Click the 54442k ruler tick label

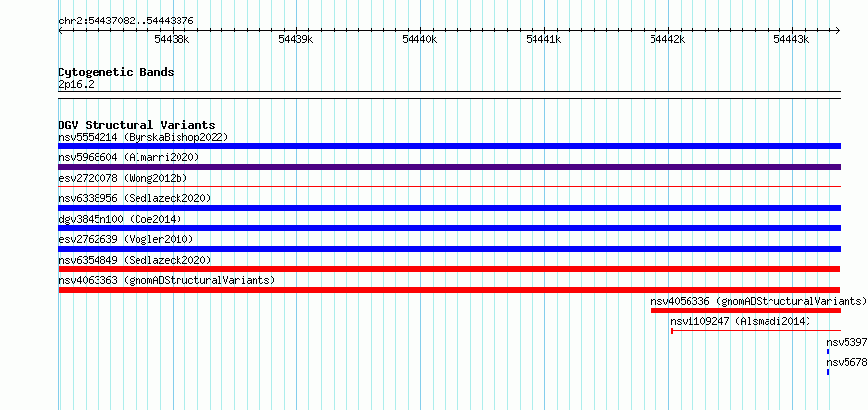click(668, 39)
